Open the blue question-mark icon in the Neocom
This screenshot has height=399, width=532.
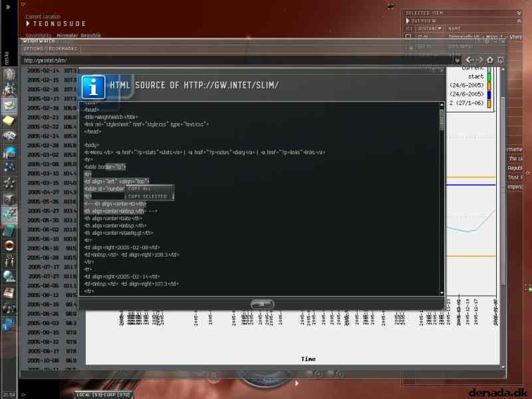click(x=9, y=325)
